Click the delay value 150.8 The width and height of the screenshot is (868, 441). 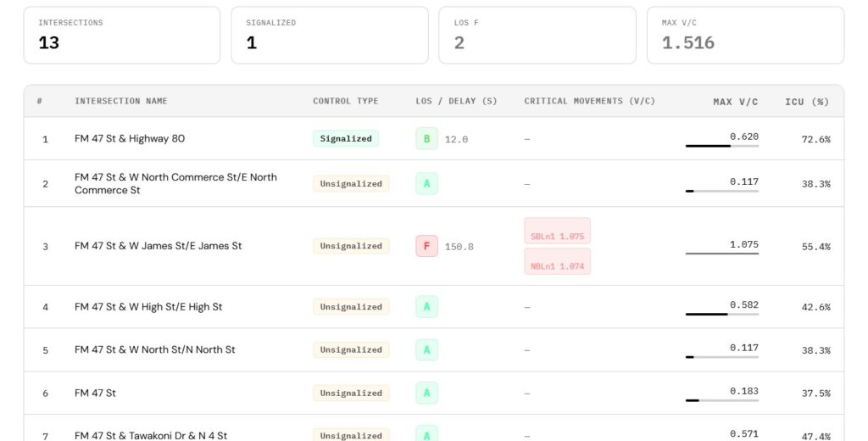click(x=459, y=247)
